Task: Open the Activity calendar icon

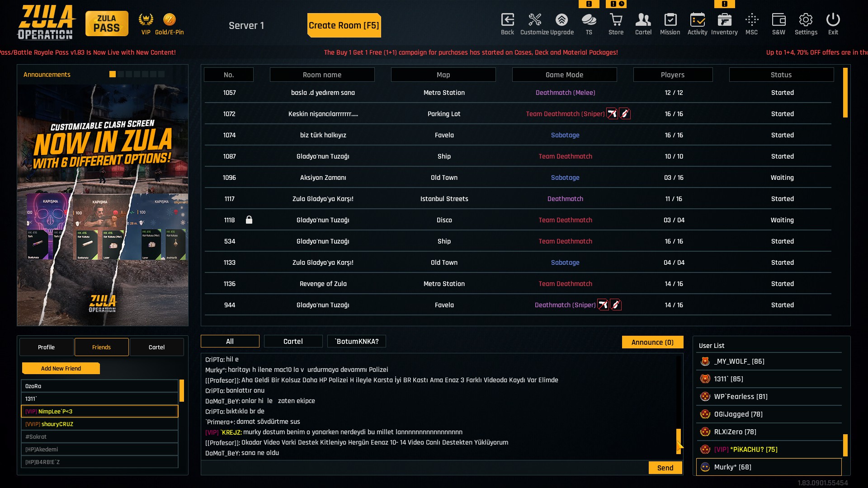Action: [x=698, y=20]
